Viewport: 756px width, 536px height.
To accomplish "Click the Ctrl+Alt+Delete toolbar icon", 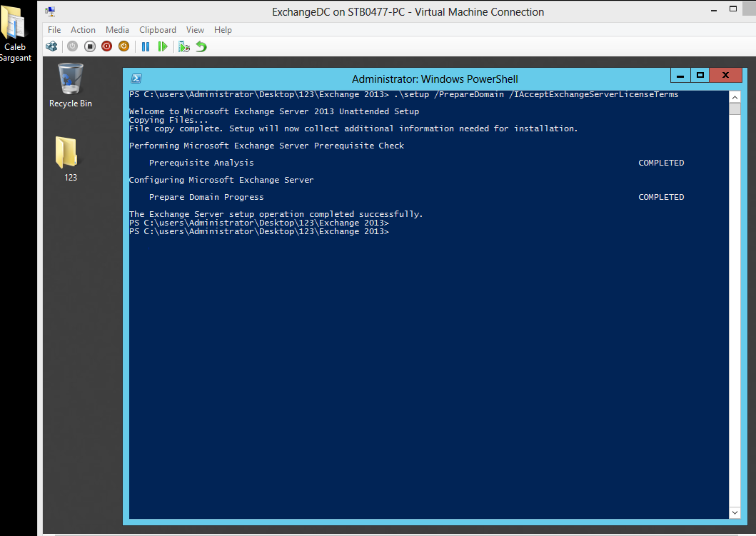I will [51, 46].
